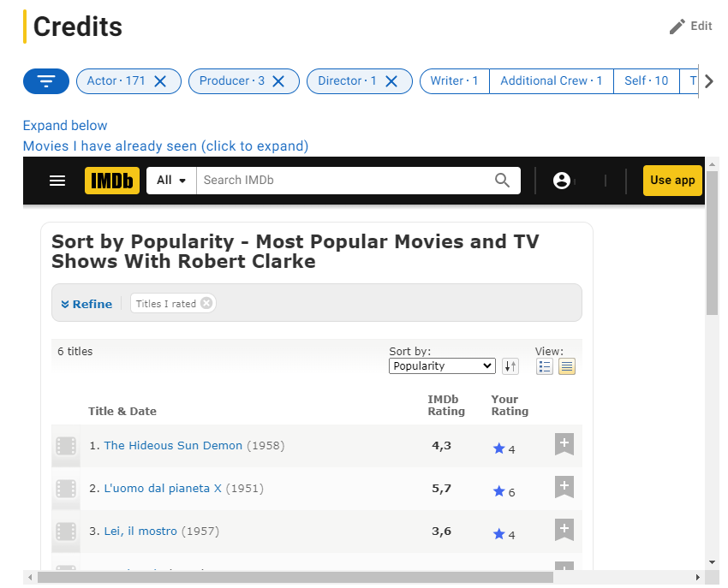Image resolution: width=728 pixels, height=588 pixels.
Task: Add The Hideous Sun Demon to watchlist
Action: [564, 444]
